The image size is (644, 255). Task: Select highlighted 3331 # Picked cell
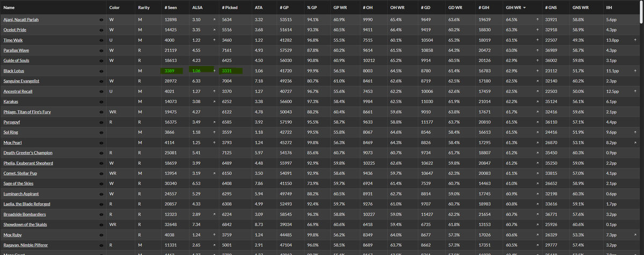(231, 71)
